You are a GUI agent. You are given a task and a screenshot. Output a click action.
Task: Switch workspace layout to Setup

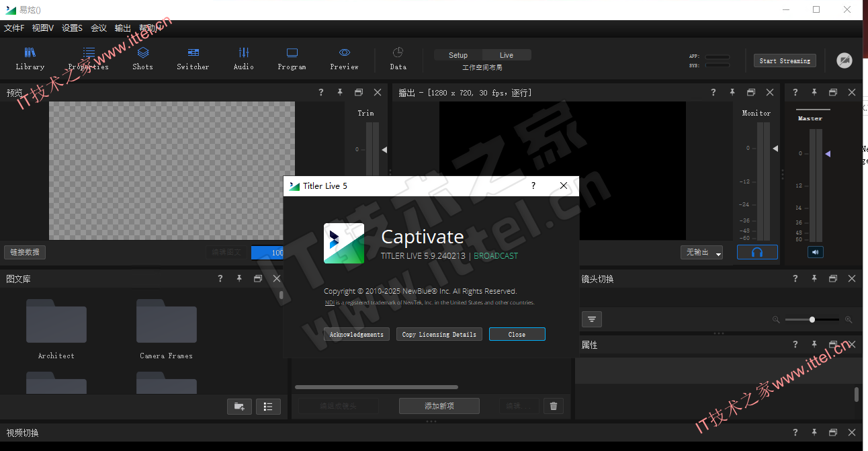point(458,55)
